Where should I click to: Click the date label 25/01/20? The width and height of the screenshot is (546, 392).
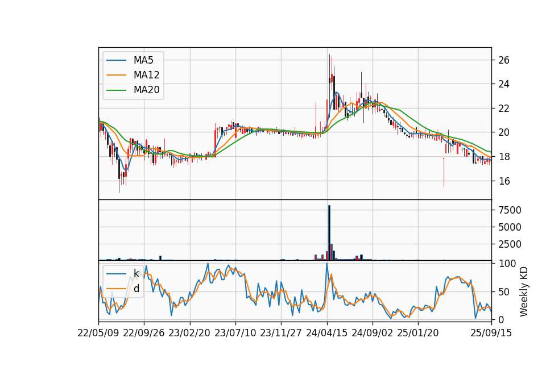click(x=418, y=333)
